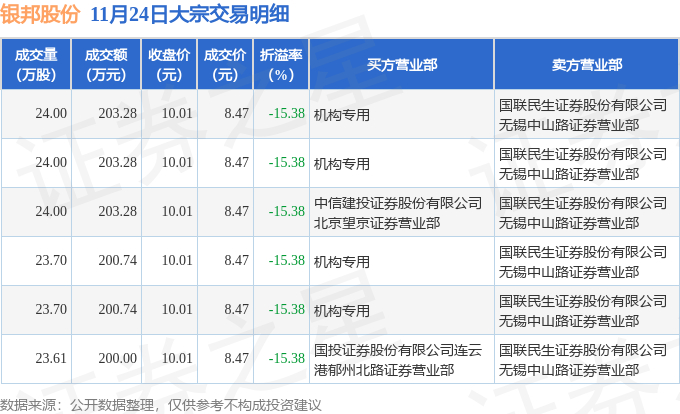Click 8.47 deal price in 23.61 row
The width and height of the screenshot is (680, 414).
[x=236, y=359]
